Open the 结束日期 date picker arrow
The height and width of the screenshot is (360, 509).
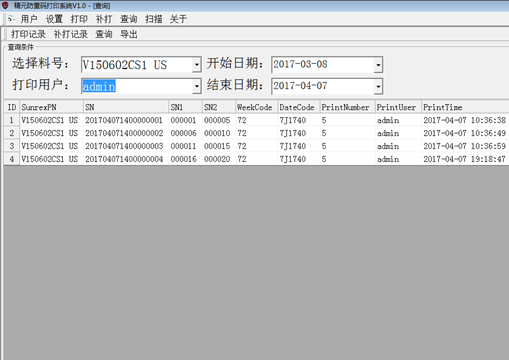[x=378, y=86]
